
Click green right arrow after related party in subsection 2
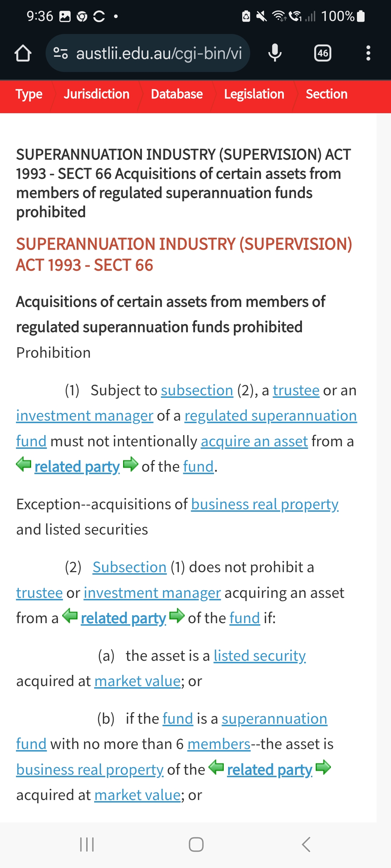pos(177,616)
